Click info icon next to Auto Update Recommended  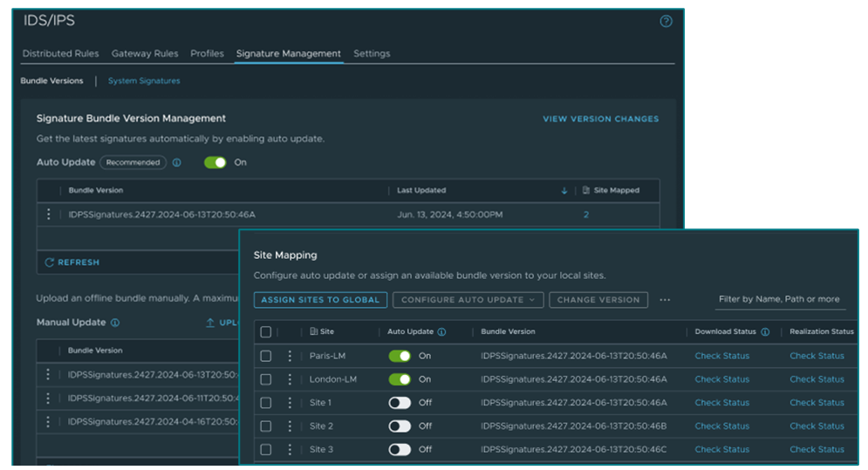coord(177,162)
